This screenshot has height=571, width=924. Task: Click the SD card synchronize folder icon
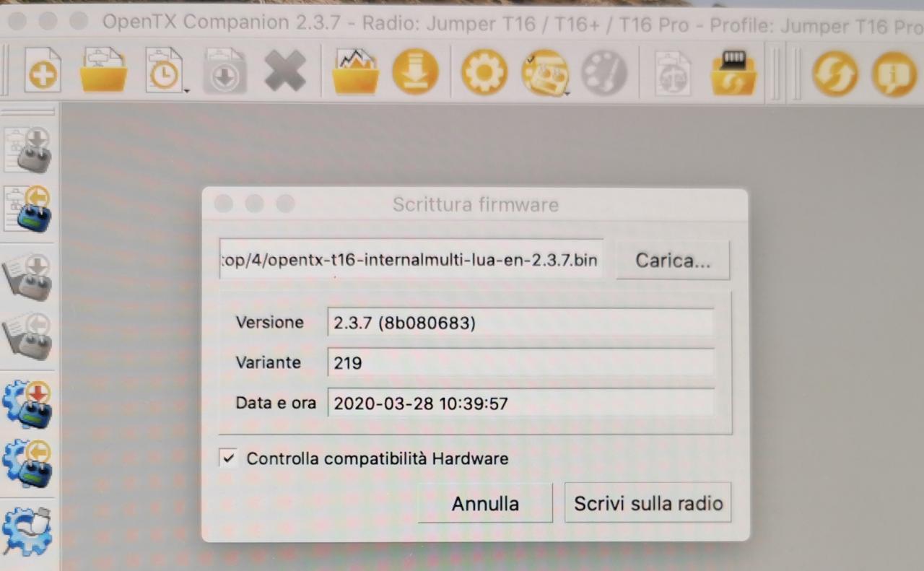733,73
